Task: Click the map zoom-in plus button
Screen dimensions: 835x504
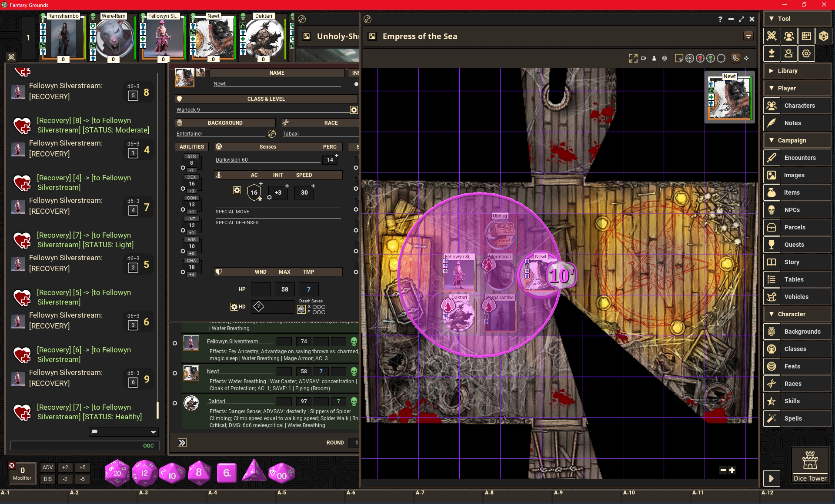Action: [x=732, y=470]
